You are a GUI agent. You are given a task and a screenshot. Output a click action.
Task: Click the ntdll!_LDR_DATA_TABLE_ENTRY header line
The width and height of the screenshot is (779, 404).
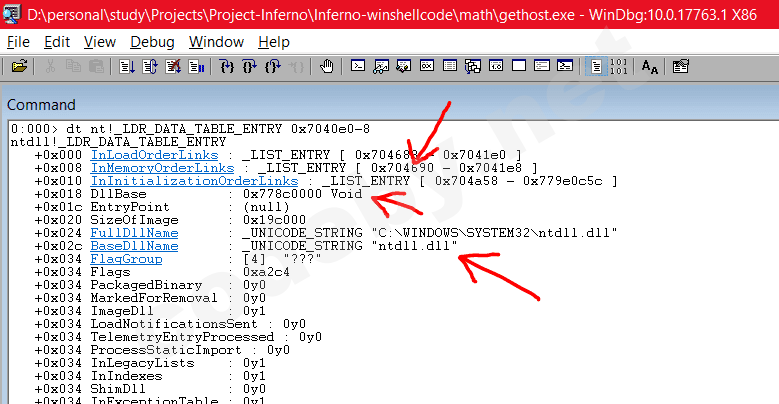(118, 142)
